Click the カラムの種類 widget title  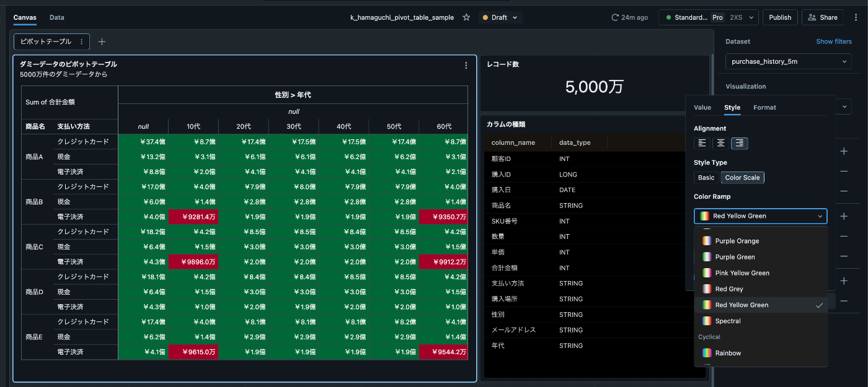coord(506,124)
